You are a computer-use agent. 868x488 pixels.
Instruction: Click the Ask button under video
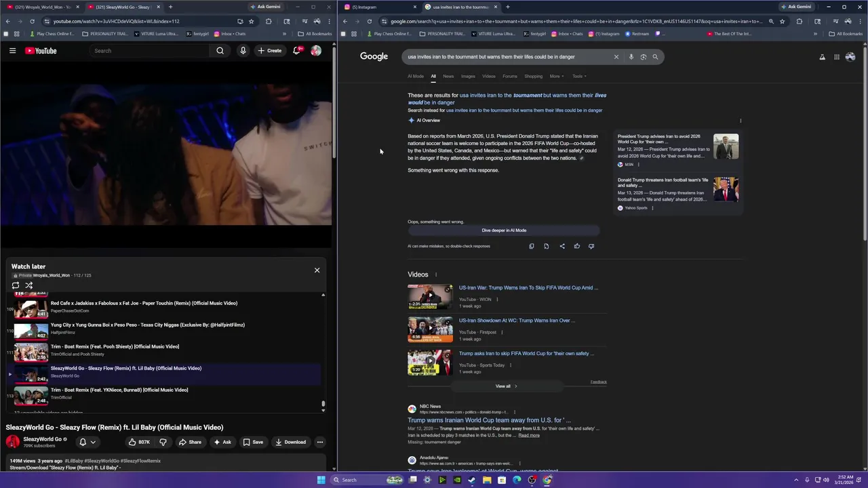(222, 442)
